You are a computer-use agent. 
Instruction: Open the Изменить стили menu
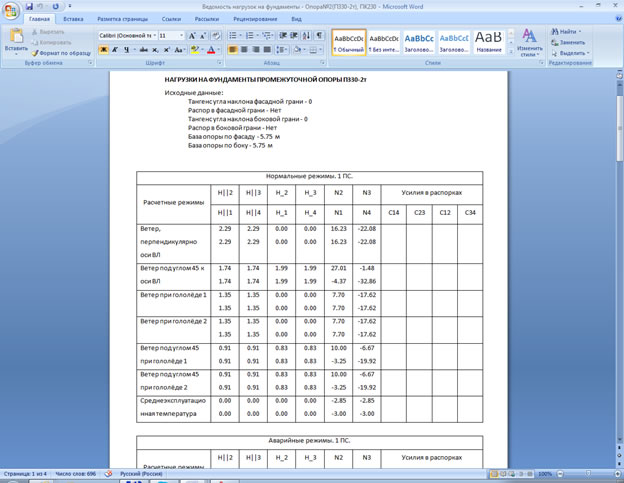(x=529, y=43)
